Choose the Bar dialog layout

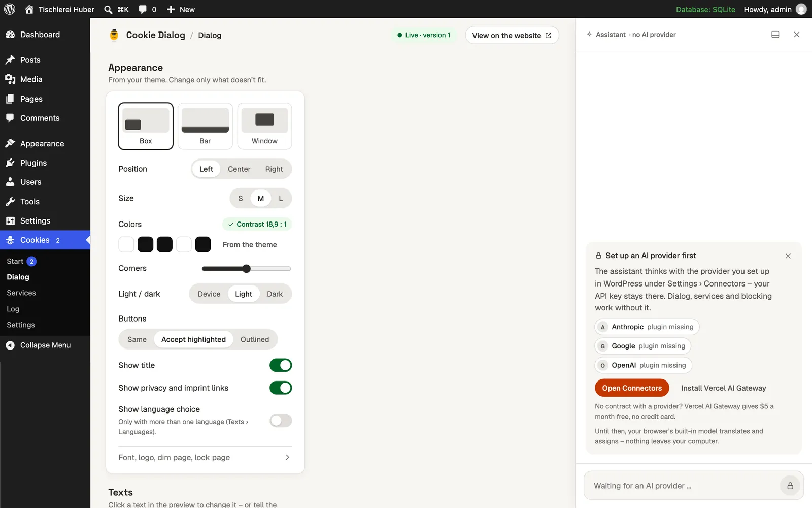coord(205,126)
